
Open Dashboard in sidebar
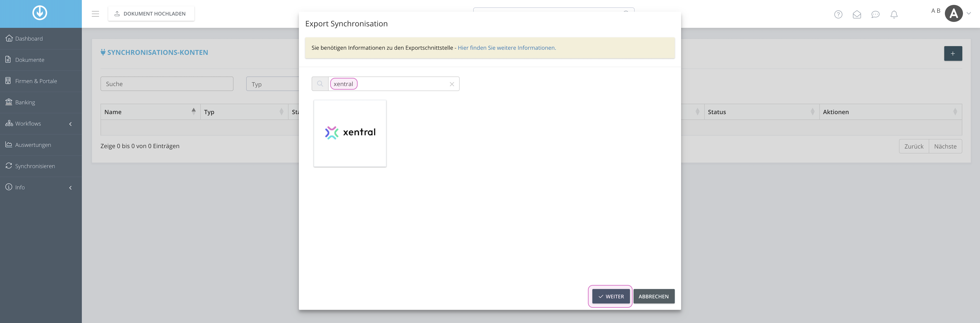point(41,38)
